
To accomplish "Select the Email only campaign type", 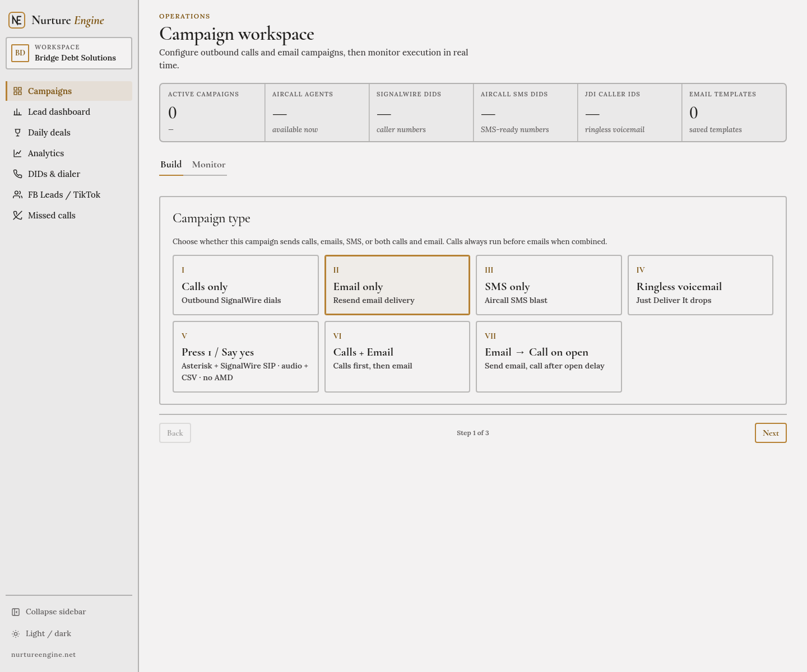I will pyautogui.click(x=397, y=285).
